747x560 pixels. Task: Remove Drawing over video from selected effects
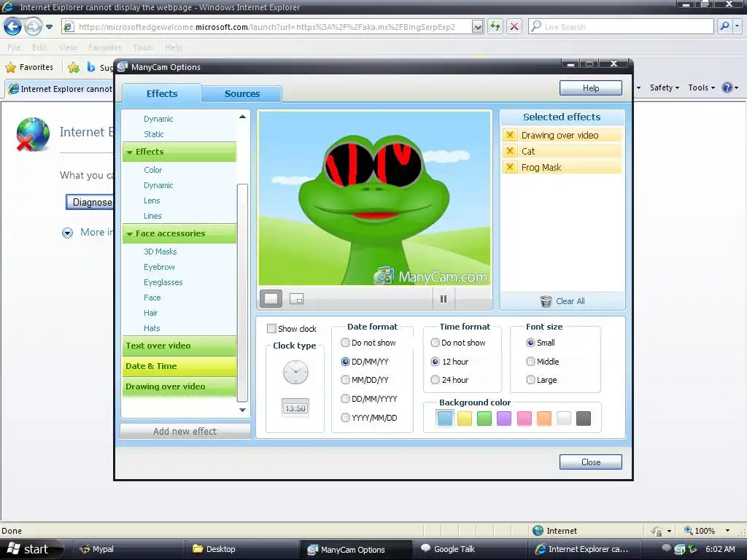510,135
